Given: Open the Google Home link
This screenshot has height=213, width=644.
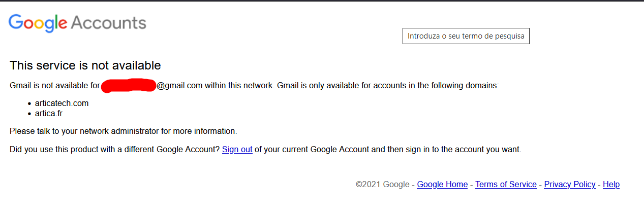Looking at the screenshot, I should pos(442,185).
